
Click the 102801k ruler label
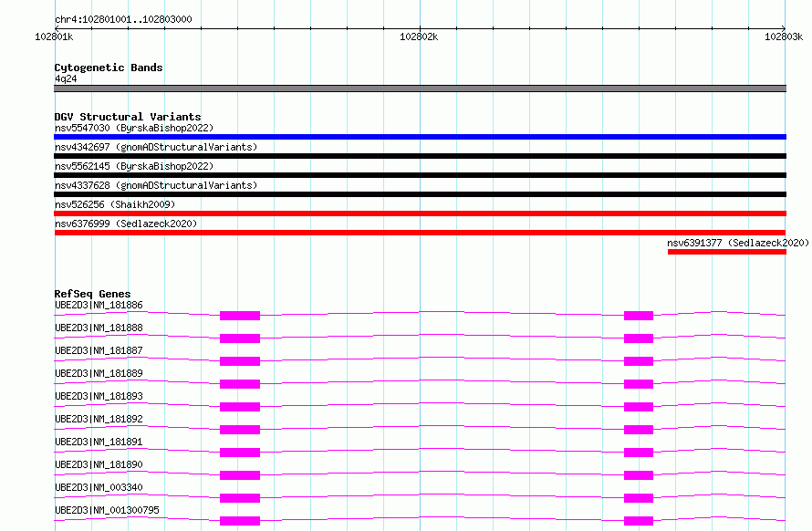tap(54, 36)
